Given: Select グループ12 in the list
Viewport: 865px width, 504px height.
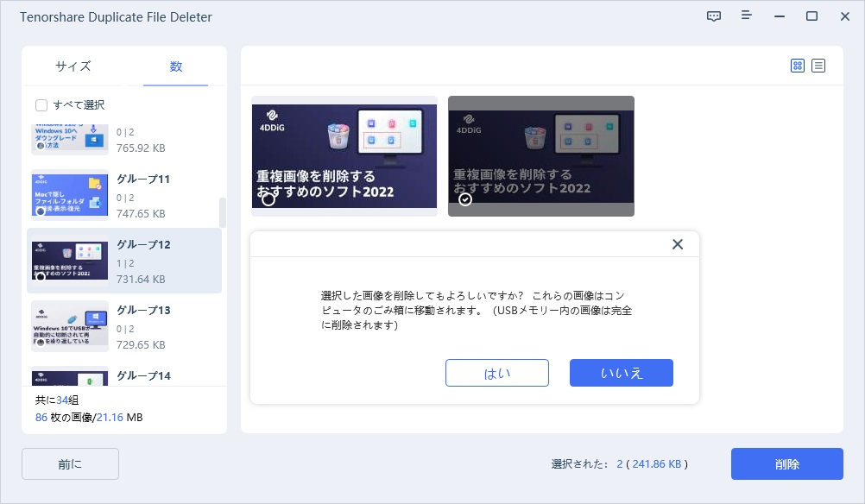Looking at the screenshot, I should [124, 261].
